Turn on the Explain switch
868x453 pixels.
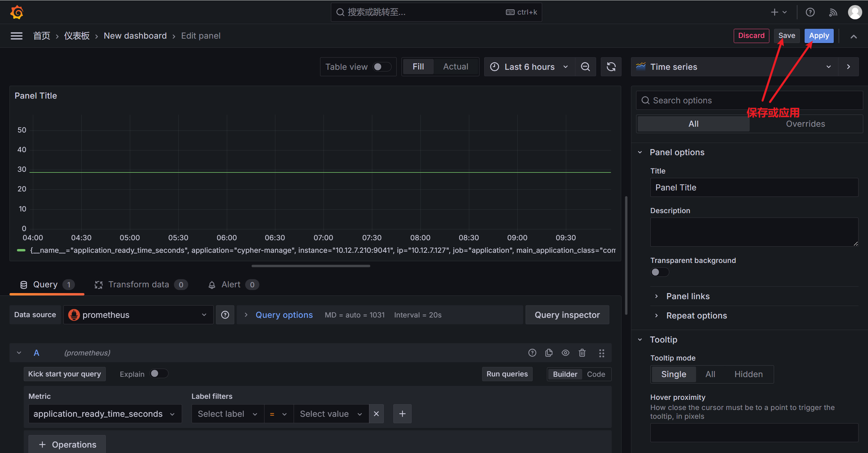(x=159, y=373)
